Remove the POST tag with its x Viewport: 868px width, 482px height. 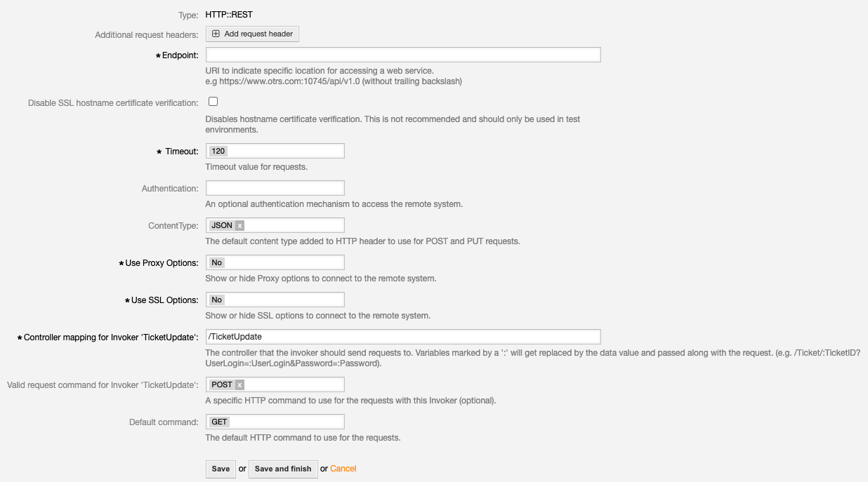click(x=239, y=385)
